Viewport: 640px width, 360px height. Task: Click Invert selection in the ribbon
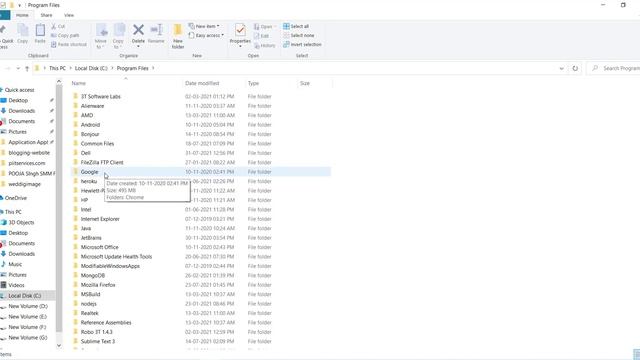pos(302,44)
